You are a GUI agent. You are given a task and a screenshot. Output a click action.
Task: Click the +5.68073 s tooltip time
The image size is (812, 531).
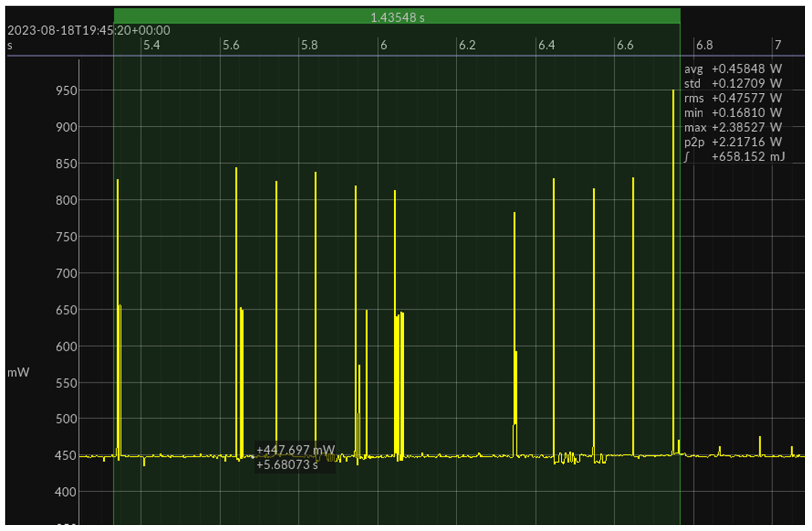pyautogui.click(x=287, y=465)
